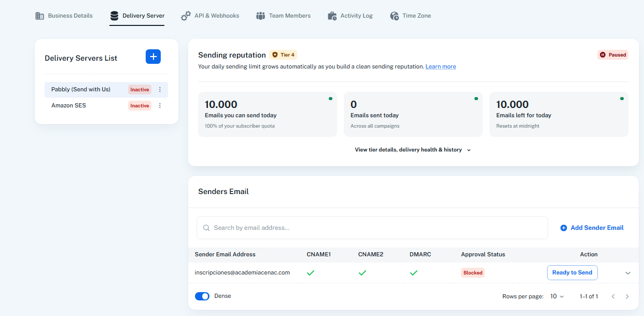Open the Learn more link
Viewport: 644px width, 316px height.
pos(441,66)
